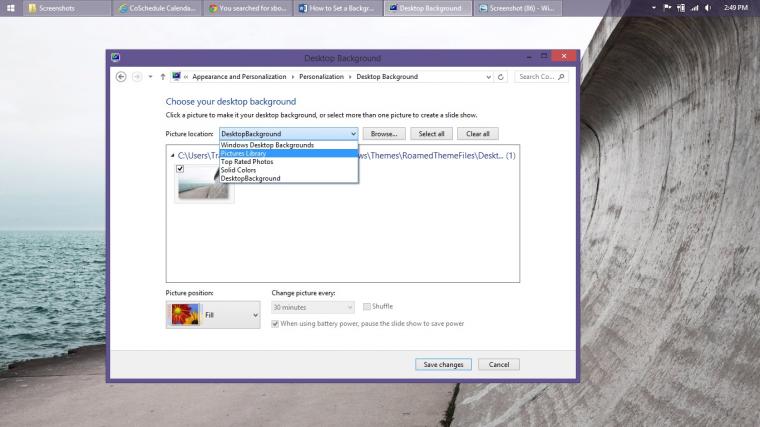Choose Pictures Library from the list
Image resolution: width=760 pixels, height=427 pixels.
coord(243,153)
